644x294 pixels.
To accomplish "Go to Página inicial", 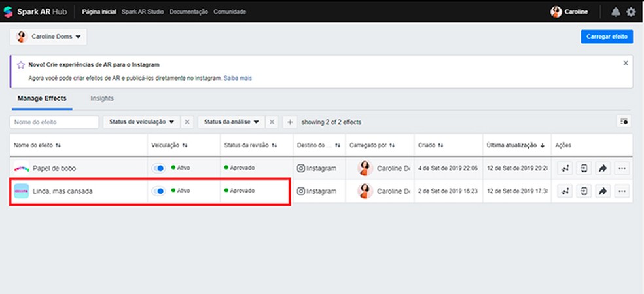I will coord(99,12).
